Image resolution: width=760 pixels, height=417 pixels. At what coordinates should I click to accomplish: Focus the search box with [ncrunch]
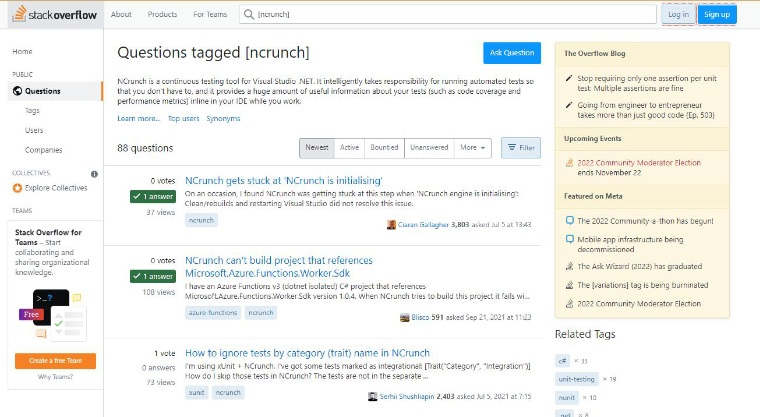(448, 15)
